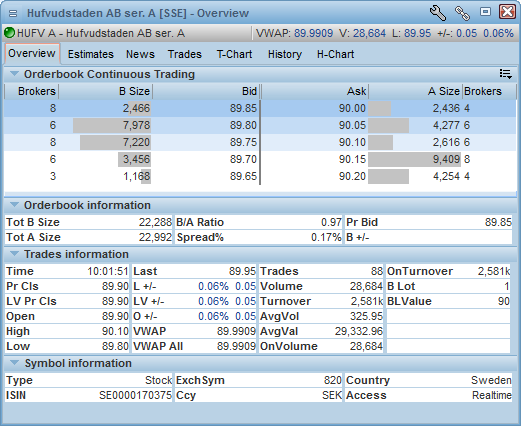Click the bid size 7,220
The image size is (521, 426).
pos(136,142)
